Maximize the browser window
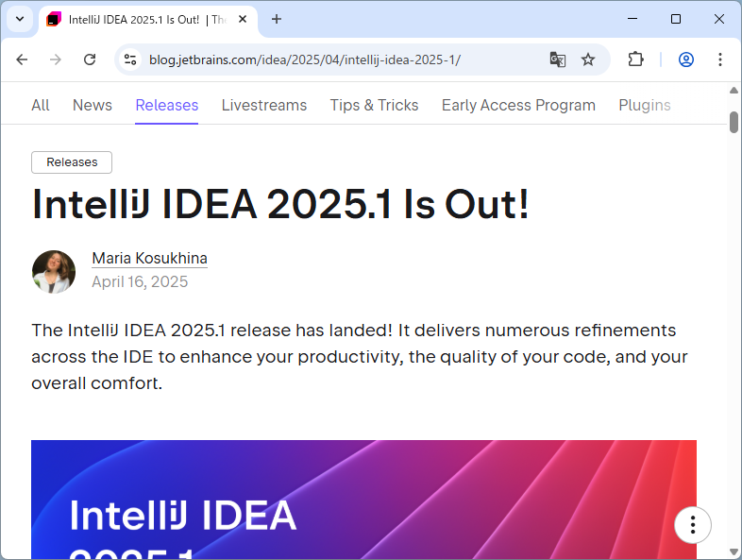This screenshot has width=742, height=560. point(676,19)
